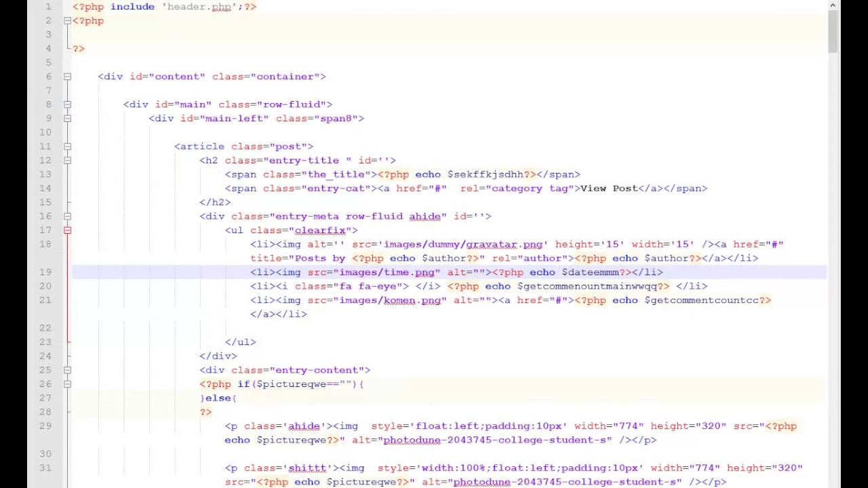Click line number 19 in the margin
This screenshot has height=488, width=868.
(x=45, y=272)
